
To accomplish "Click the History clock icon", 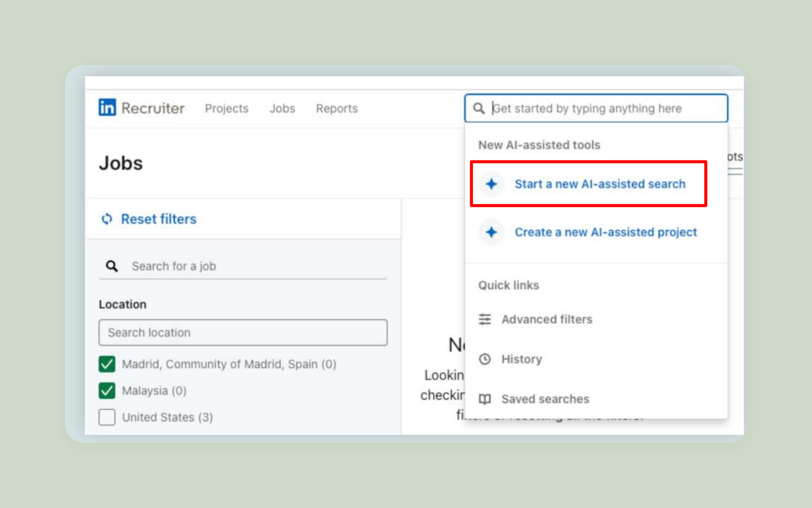I will point(485,359).
